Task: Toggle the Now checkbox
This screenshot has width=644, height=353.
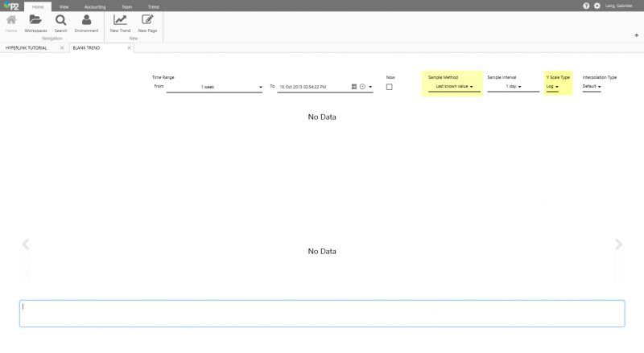Action: 390,87
